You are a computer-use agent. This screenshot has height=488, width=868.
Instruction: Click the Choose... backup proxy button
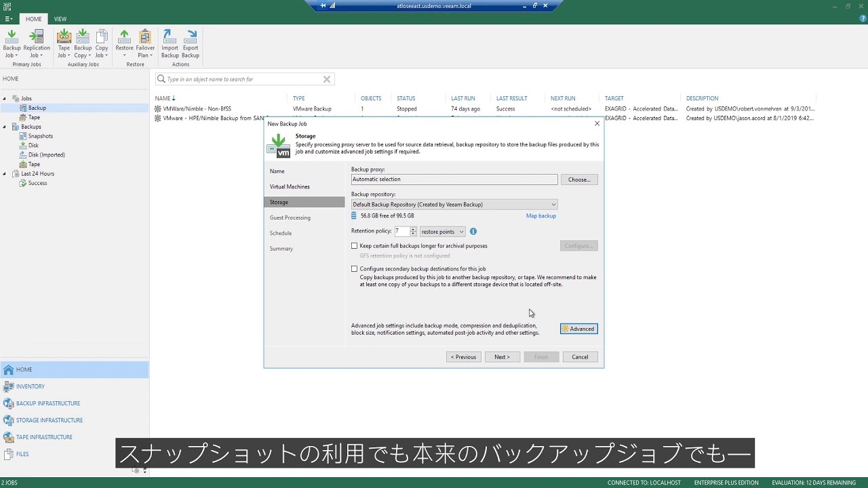579,180
